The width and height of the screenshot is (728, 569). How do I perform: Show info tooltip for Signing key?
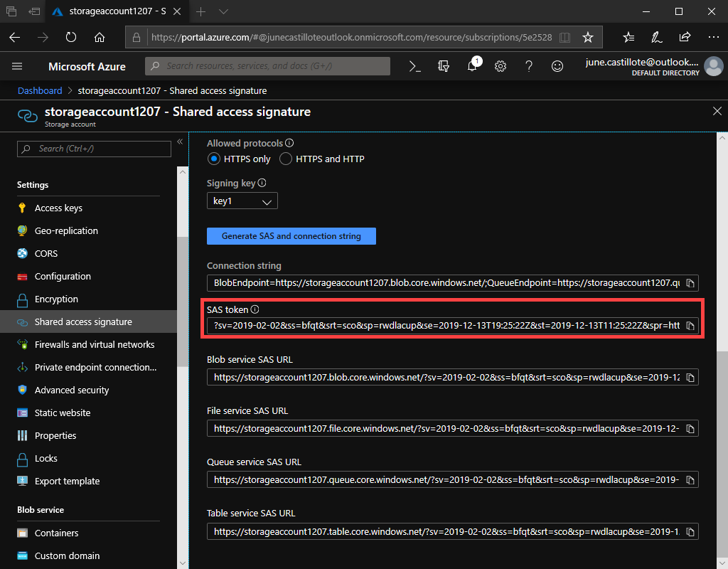262,183
